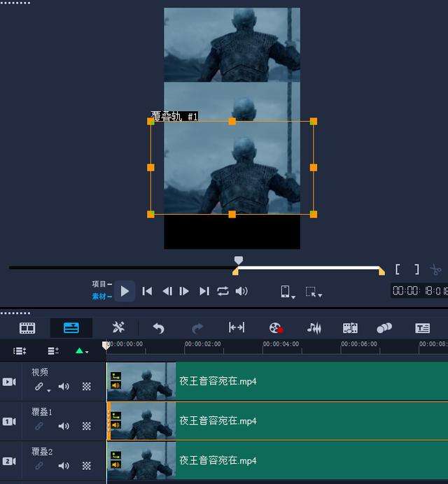The width and height of the screenshot is (448, 484).
Task: Open subtitle editor
Action: click(x=422, y=328)
